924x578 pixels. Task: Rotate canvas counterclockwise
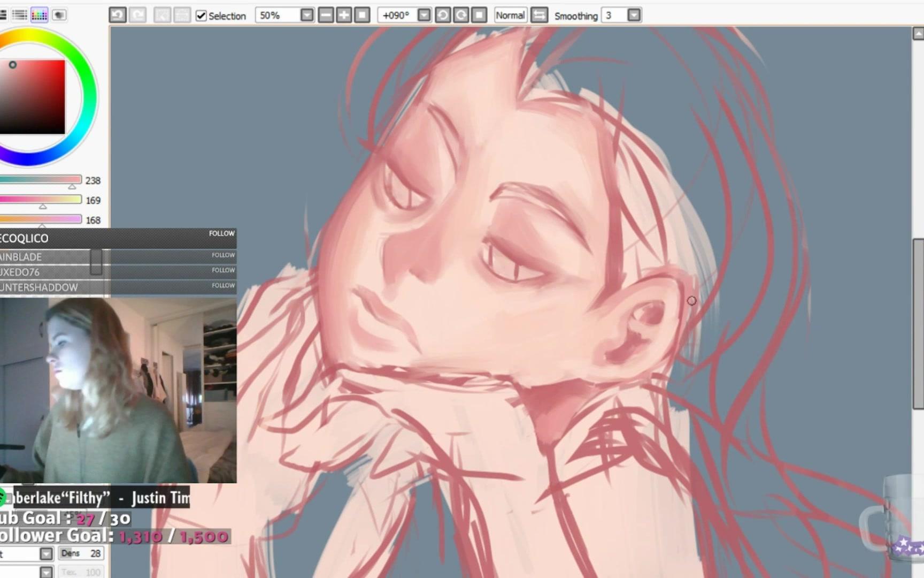(x=443, y=15)
